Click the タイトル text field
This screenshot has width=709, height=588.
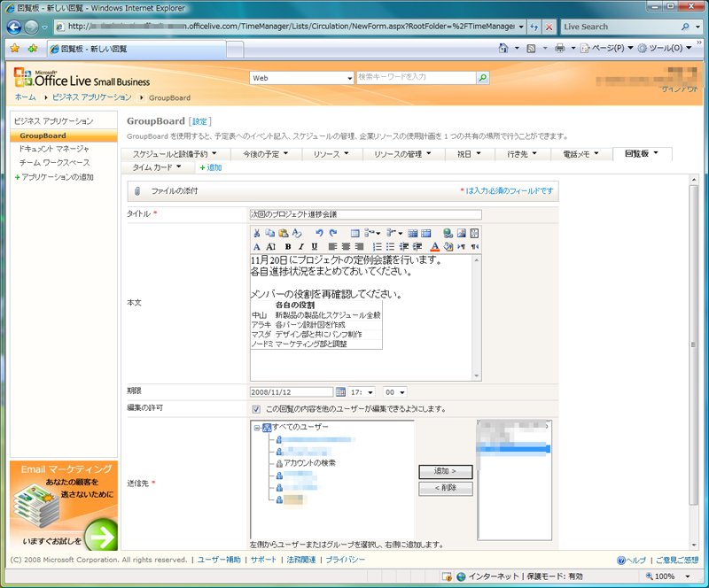point(366,214)
